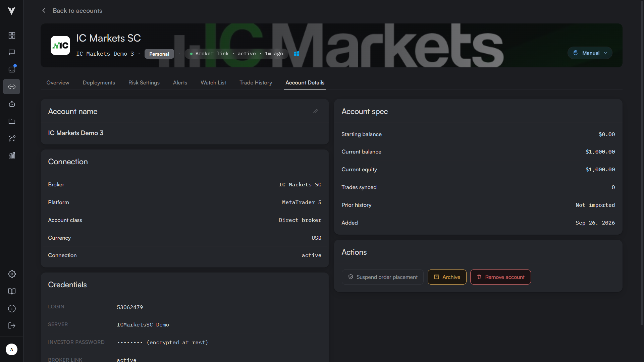Open the dashboard grid icon in sidebar
This screenshot has height=362, width=644.
coord(12,35)
